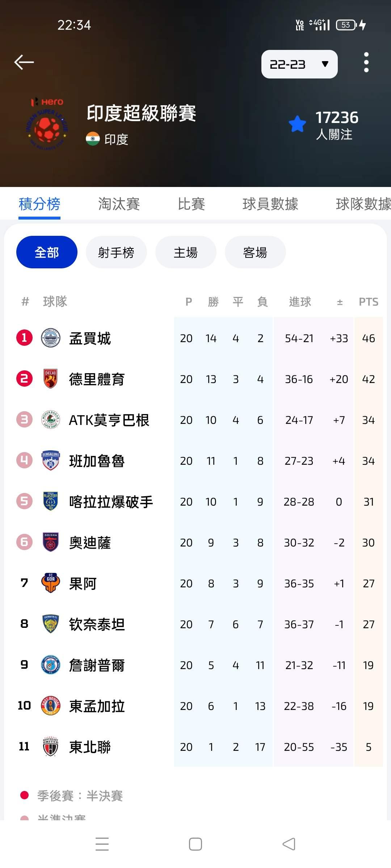Open the 22-23 season dropdown
This screenshot has width=391, height=868.
(299, 64)
